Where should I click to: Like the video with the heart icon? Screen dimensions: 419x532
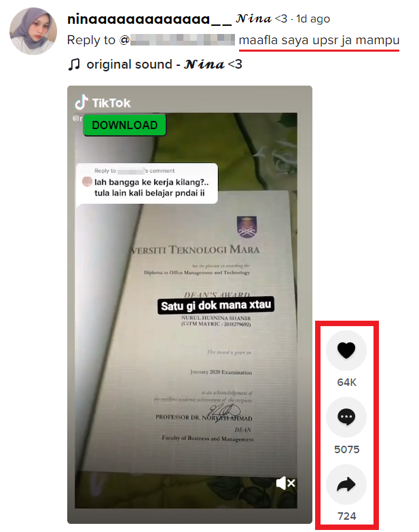click(x=346, y=350)
